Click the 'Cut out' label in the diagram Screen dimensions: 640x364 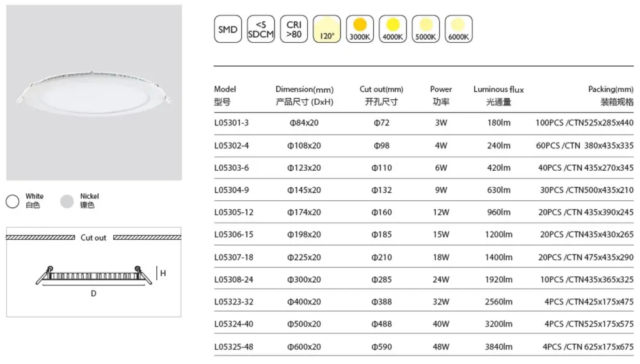tap(93, 237)
